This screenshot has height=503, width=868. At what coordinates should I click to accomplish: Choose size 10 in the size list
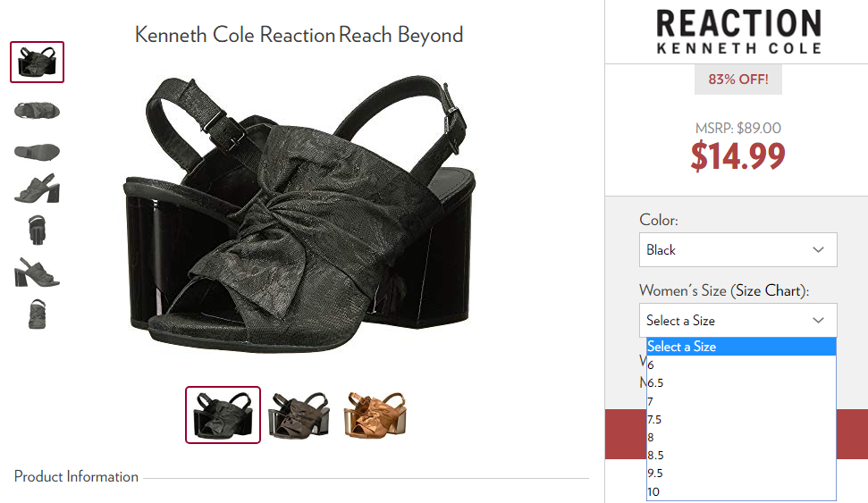pos(741,491)
